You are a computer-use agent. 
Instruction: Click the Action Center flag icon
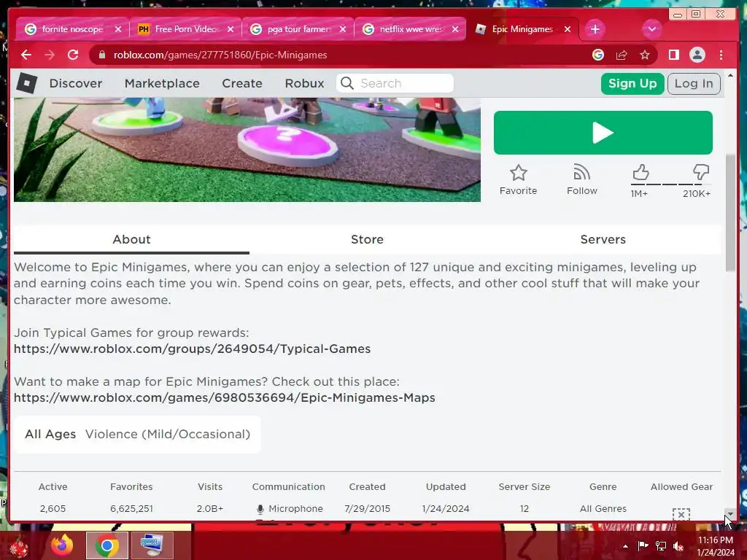(643, 546)
